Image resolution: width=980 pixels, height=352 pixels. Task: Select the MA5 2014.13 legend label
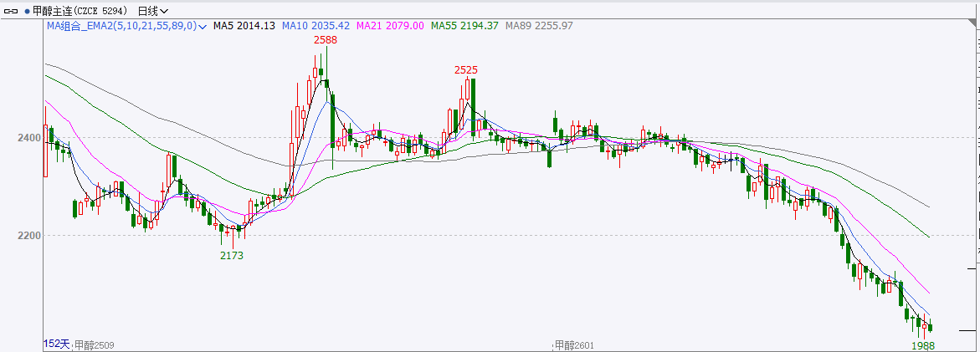point(244,26)
